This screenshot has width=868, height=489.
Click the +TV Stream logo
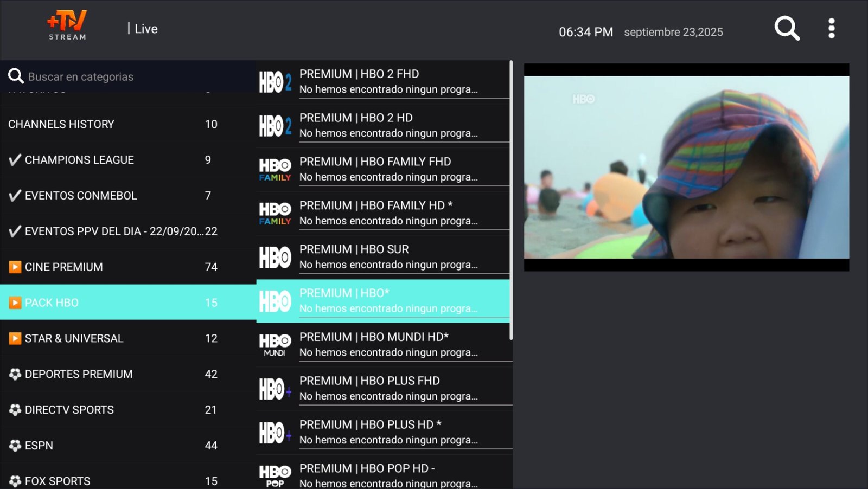[x=67, y=25]
